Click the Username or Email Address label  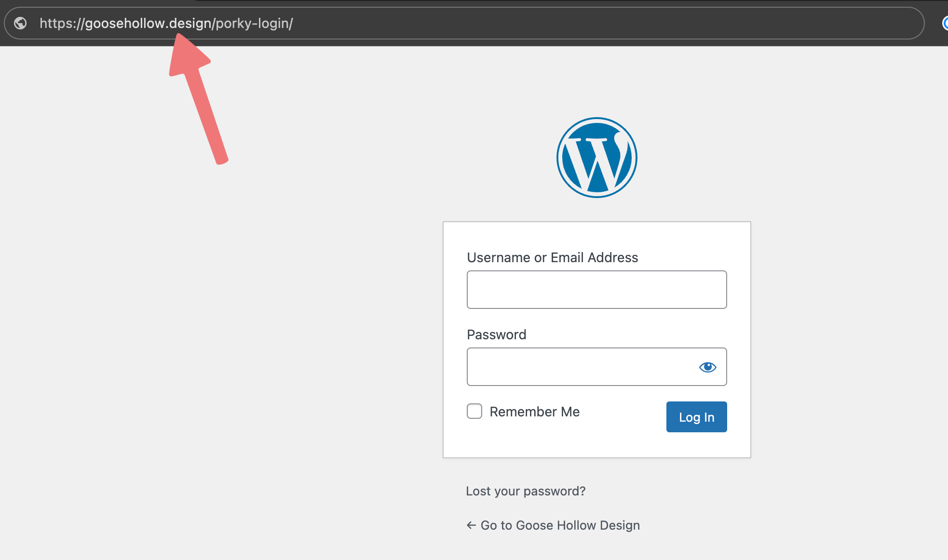[553, 257]
